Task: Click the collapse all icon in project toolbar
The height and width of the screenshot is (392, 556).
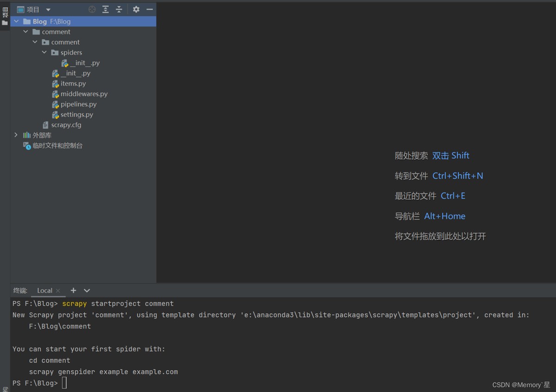Action: tap(119, 9)
